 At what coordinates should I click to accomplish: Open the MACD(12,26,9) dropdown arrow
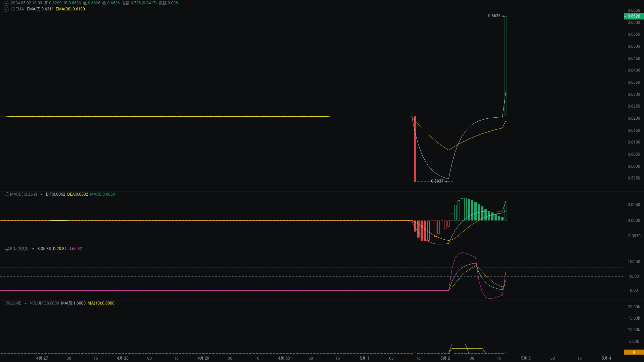(x=41, y=195)
